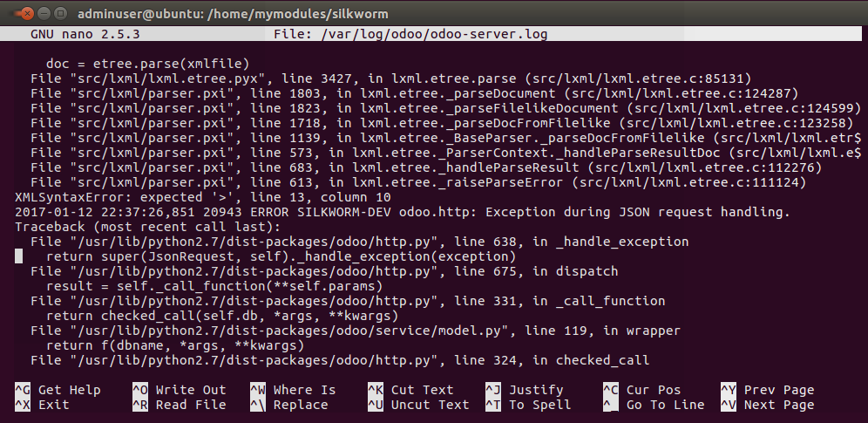This screenshot has width=868, height=423.
Task: Click the line 638 in _handle_exception row
Action: [360, 242]
